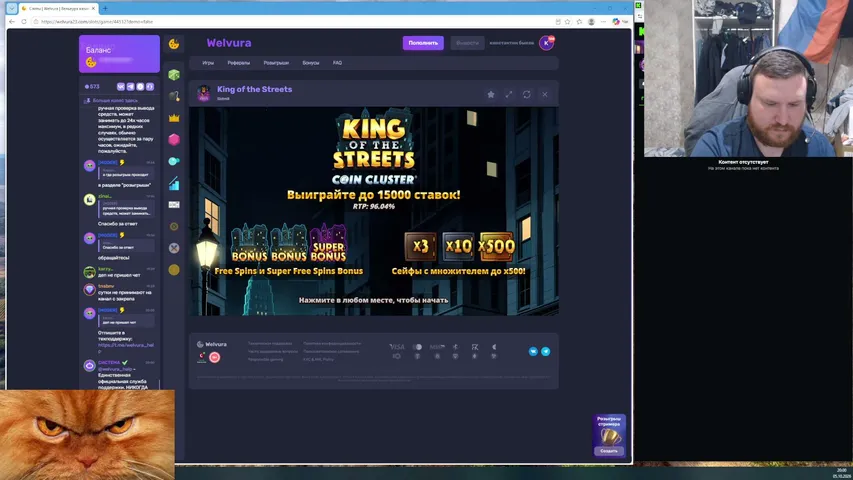
Task: Click the browser address bar URL
Action: (97, 22)
